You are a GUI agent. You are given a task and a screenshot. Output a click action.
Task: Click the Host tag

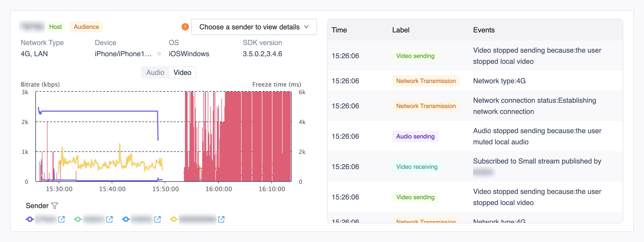tap(55, 27)
